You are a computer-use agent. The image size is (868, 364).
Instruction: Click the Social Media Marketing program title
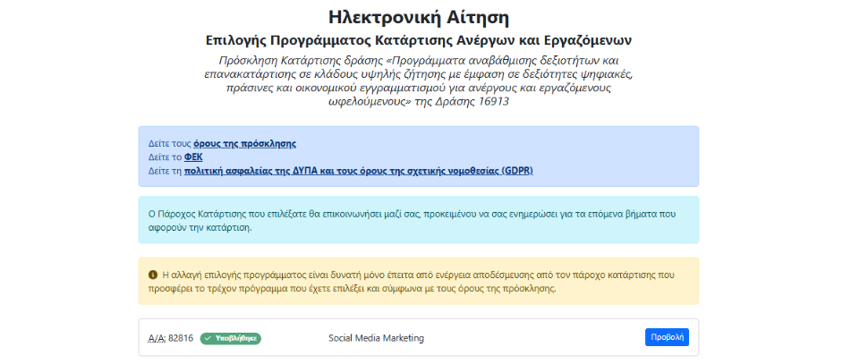376,338
